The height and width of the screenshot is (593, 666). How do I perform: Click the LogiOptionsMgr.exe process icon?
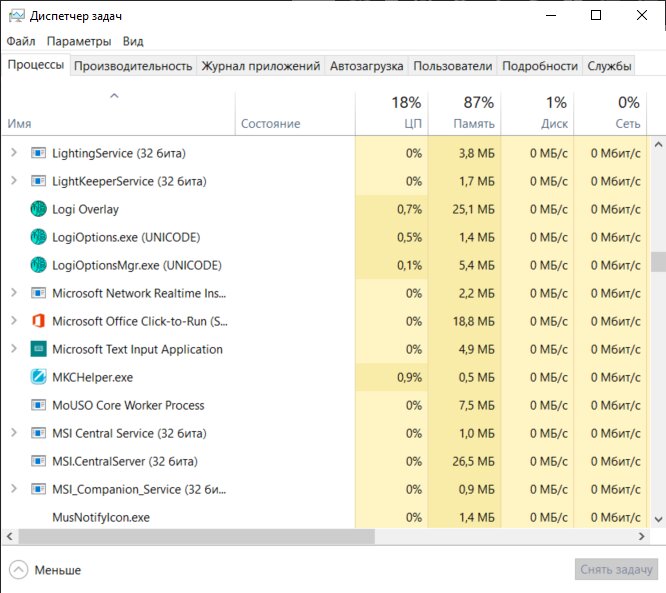(x=38, y=265)
